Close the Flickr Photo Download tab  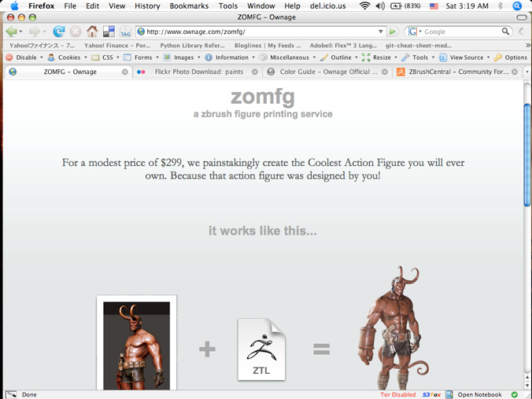pos(255,72)
